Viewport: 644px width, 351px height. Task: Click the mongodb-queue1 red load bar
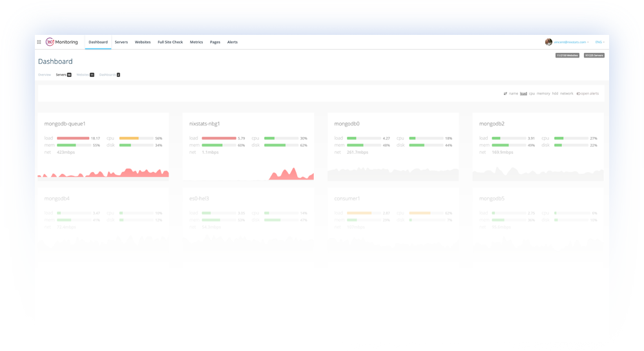point(72,138)
